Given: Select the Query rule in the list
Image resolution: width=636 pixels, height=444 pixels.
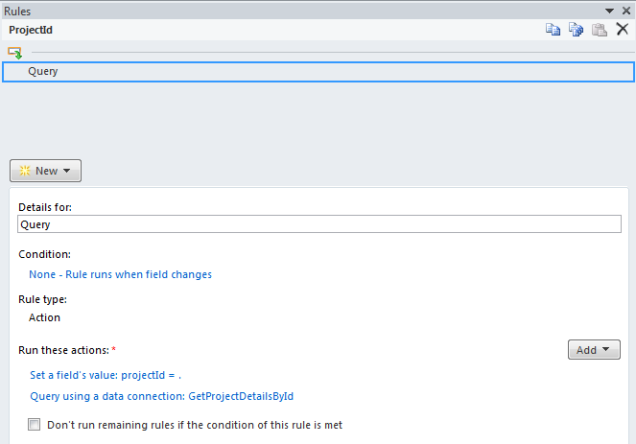Looking at the screenshot, I should pos(318,72).
